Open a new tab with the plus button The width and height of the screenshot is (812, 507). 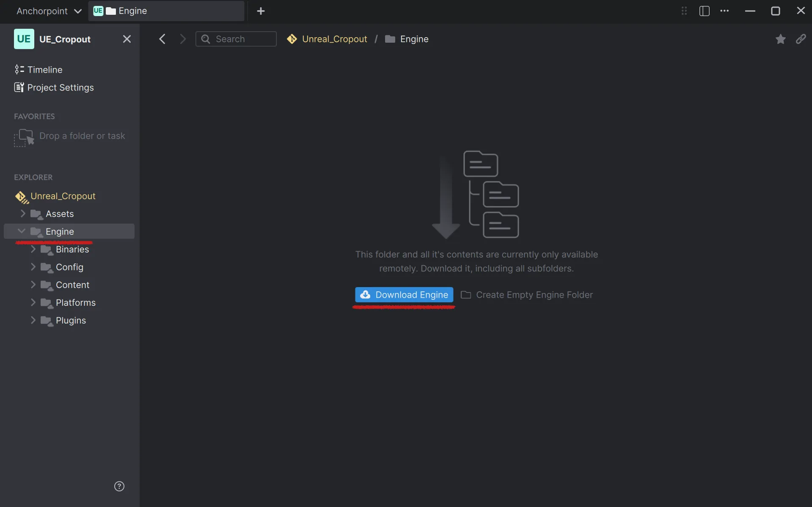[261, 11]
